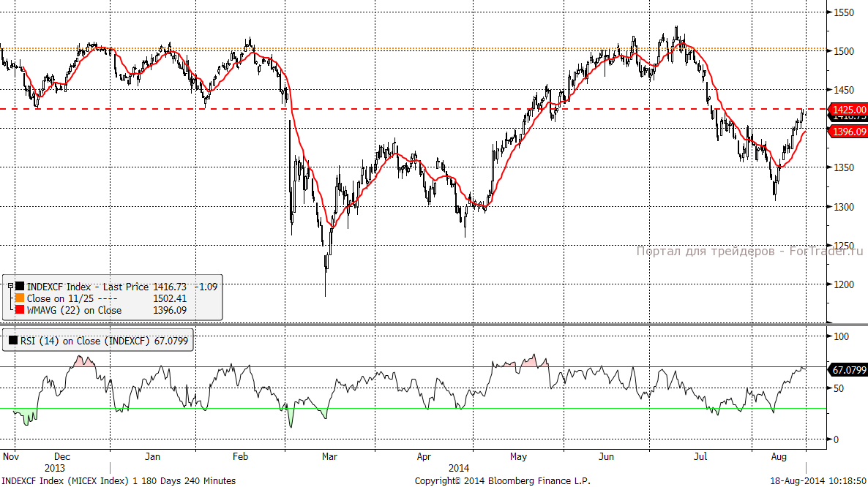Click the 1550 price axis tick
This screenshot has height=487, width=868.
point(844,12)
